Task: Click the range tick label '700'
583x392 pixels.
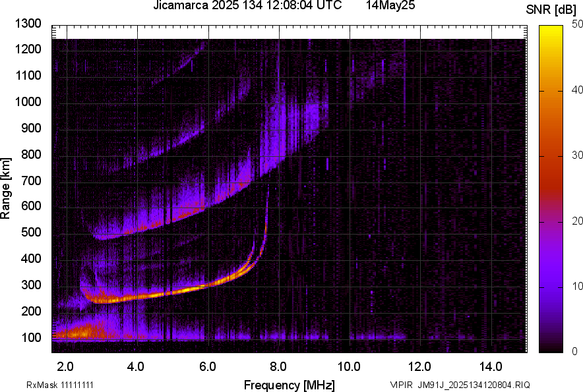Action: click(x=31, y=181)
